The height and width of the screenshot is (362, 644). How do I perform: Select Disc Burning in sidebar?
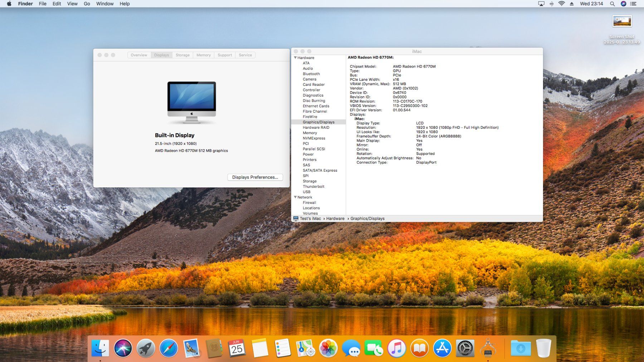click(x=314, y=101)
